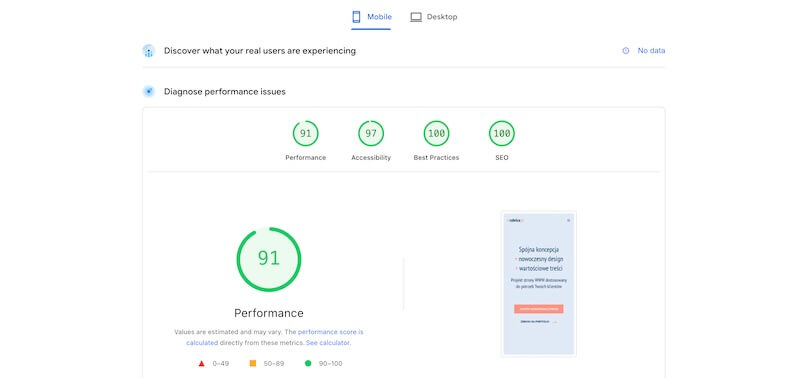Click the mobile page screenshot thumbnail
The image size is (800, 378).
click(539, 284)
